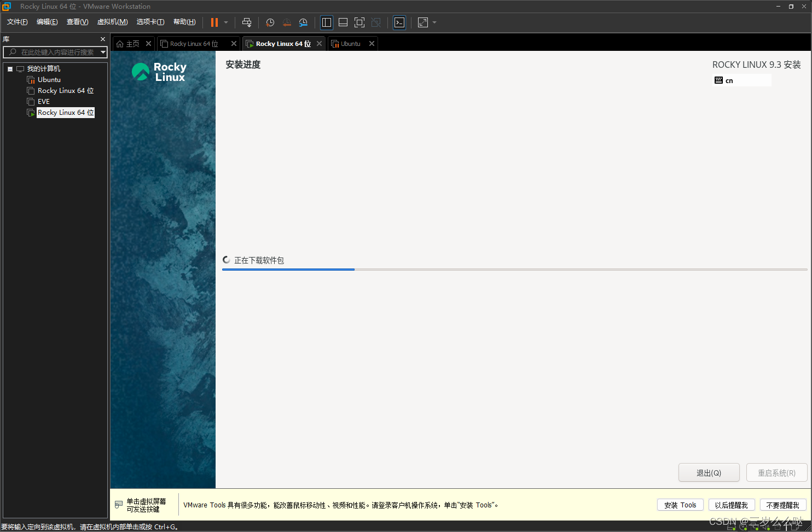Click the 安装进度 heading
812x532 pixels.
tap(243, 65)
